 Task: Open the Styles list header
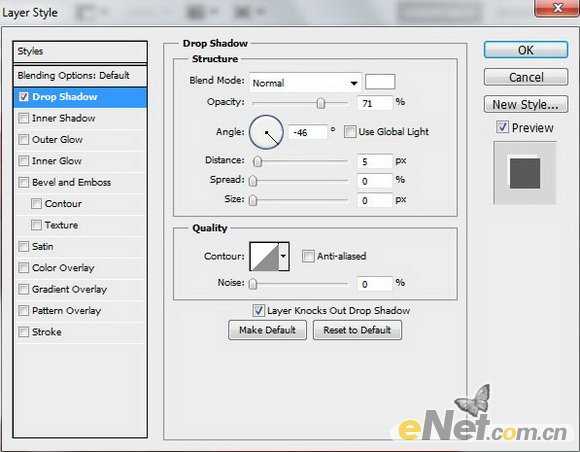(x=80, y=51)
